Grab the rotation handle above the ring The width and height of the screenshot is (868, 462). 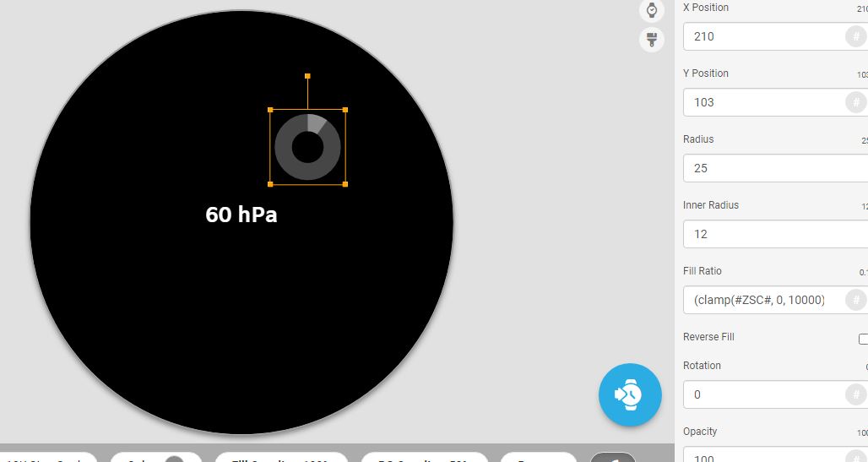tap(308, 76)
